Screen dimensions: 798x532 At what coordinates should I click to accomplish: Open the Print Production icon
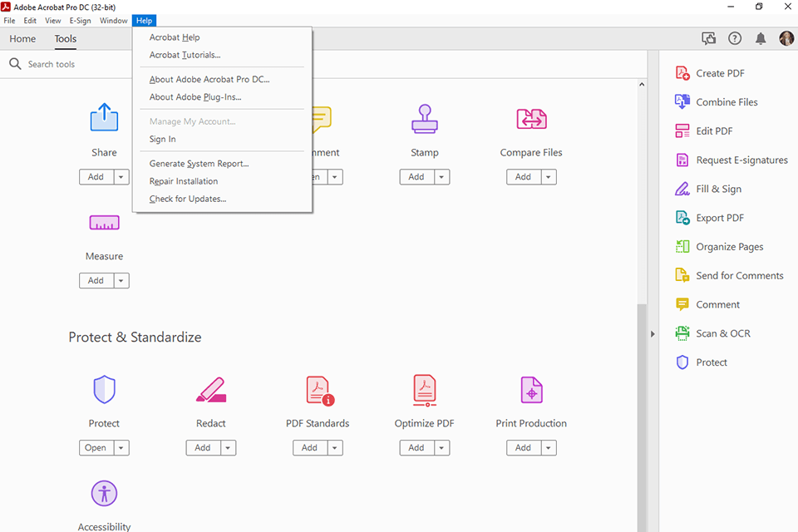(x=531, y=390)
